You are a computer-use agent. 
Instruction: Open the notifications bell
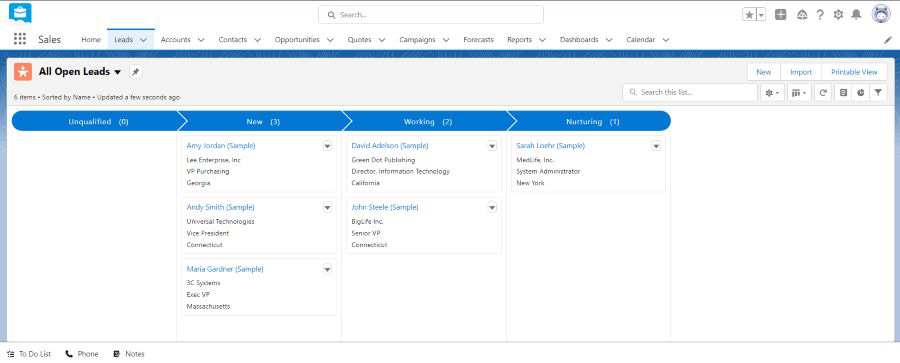[x=856, y=15]
